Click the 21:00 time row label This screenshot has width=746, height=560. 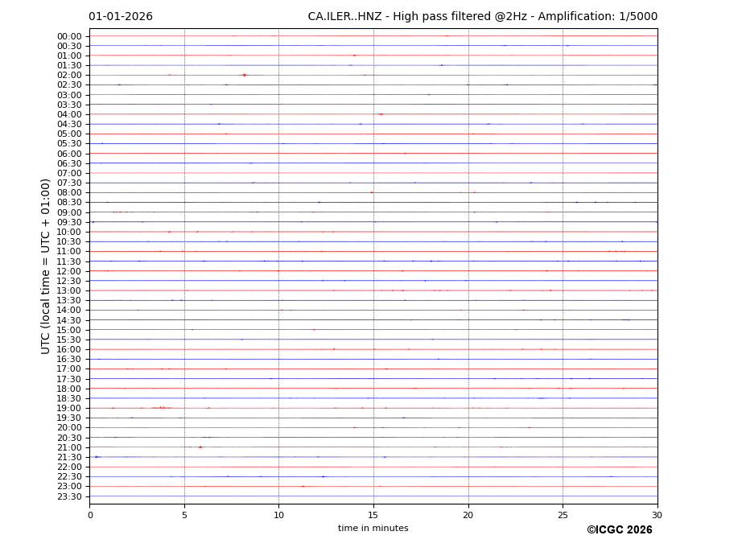click(69, 447)
